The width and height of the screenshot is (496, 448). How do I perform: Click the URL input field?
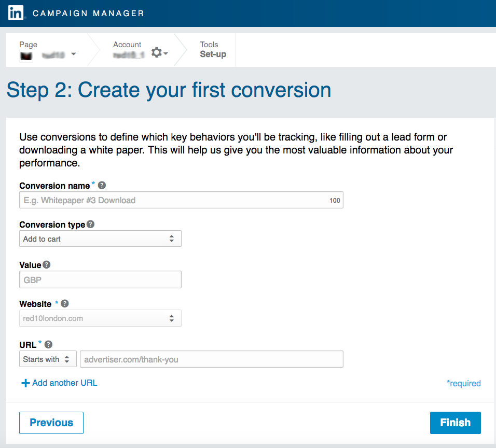tap(211, 359)
